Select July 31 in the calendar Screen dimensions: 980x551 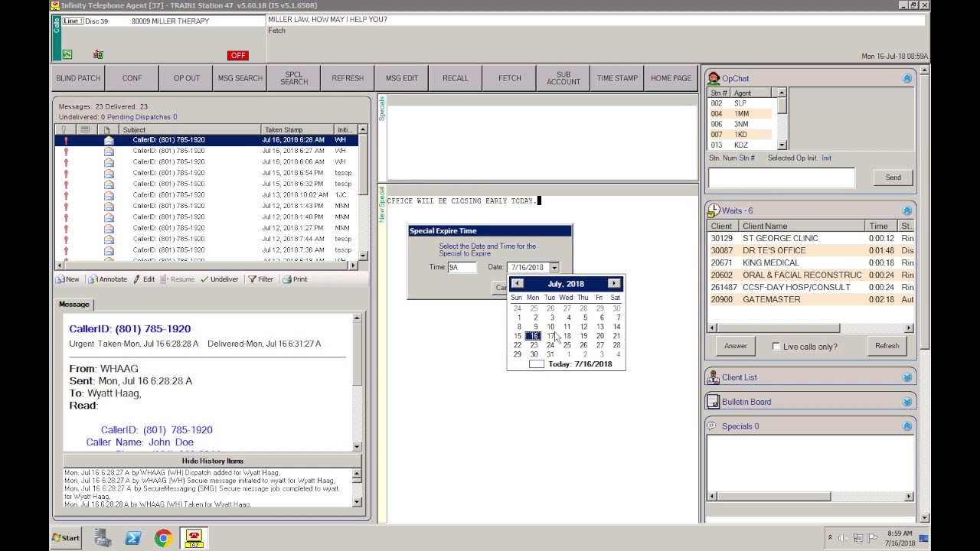[x=550, y=354]
